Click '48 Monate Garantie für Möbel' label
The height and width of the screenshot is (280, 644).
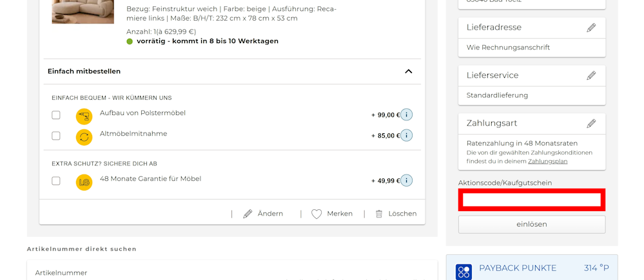tap(150, 179)
